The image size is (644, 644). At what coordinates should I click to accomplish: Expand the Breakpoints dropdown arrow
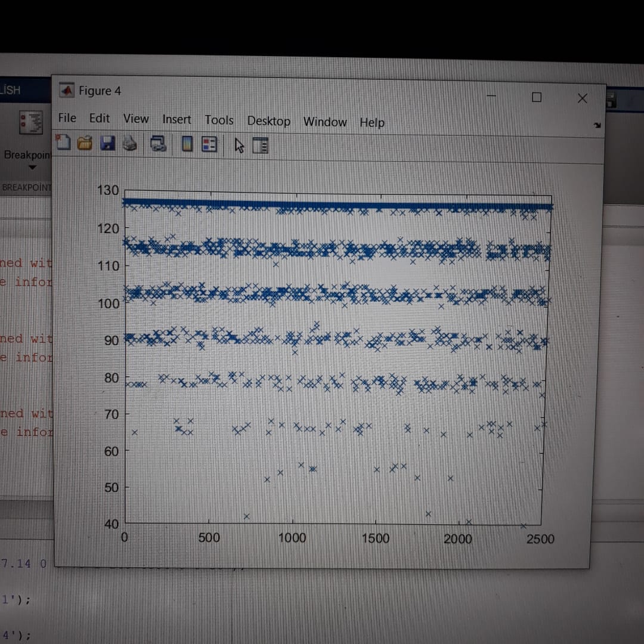[x=32, y=168]
